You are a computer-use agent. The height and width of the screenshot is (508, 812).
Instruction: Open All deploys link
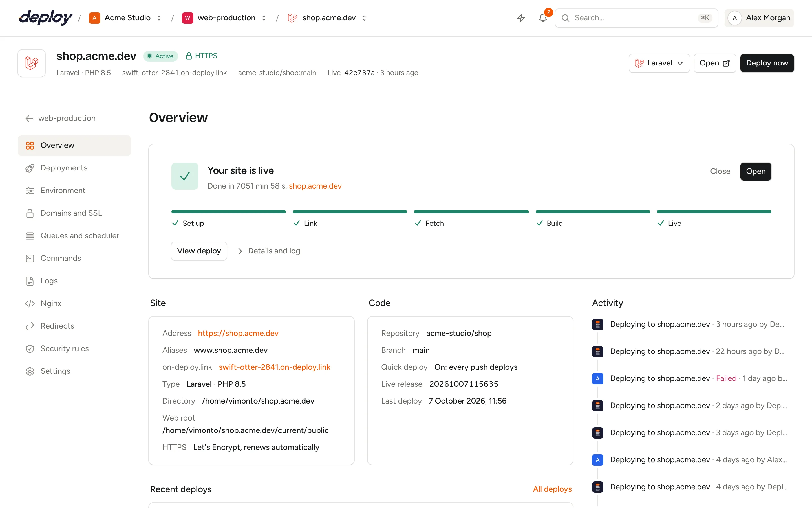coord(552,489)
